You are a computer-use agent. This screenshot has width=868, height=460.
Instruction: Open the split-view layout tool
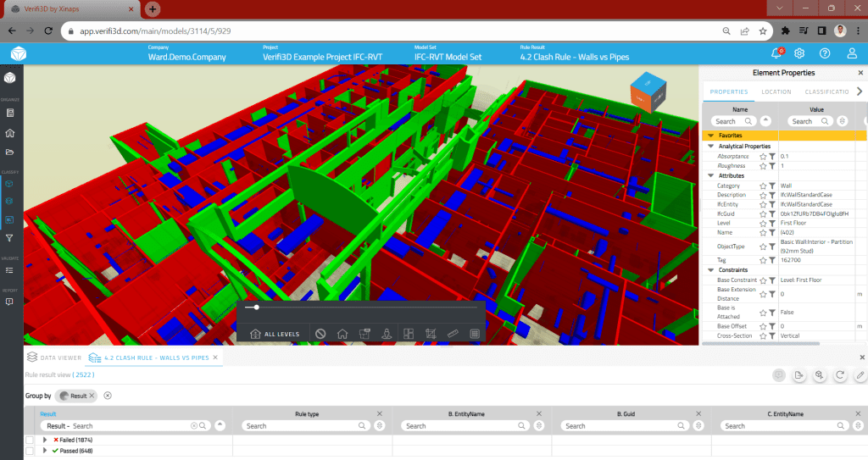(409, 334)
